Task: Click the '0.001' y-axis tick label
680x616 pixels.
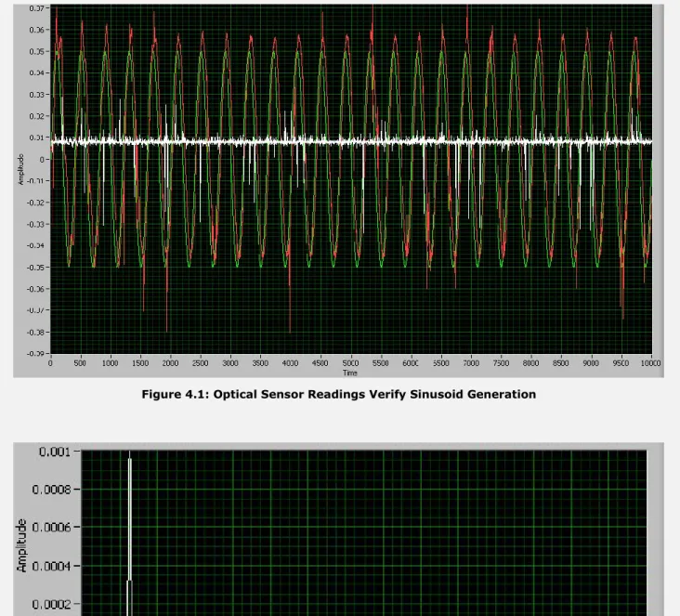Action: (55, 452)
